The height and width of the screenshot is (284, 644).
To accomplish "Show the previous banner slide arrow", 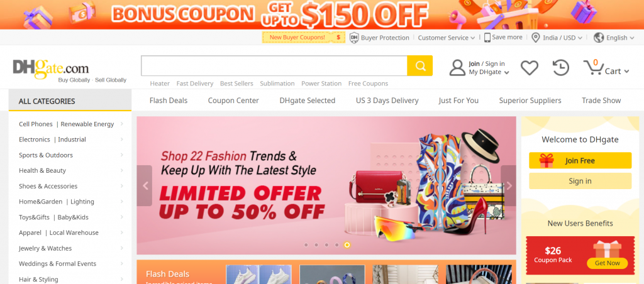I will click(145, 185).
